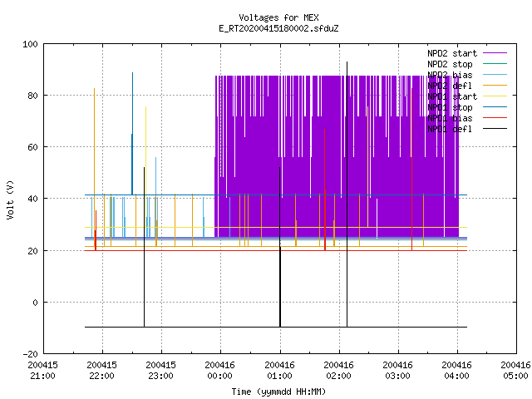This screenshot has height=399, width=532.
Task: Click the y-axis tick label -20
Action: pyautogui.click(x=30, y=355)
